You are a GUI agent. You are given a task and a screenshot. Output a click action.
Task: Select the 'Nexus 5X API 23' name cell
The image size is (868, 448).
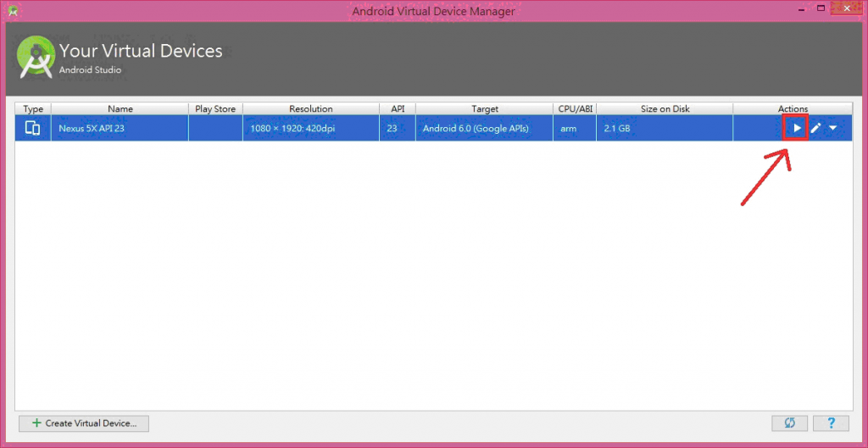pyautogui.click(x=120, y=129)
